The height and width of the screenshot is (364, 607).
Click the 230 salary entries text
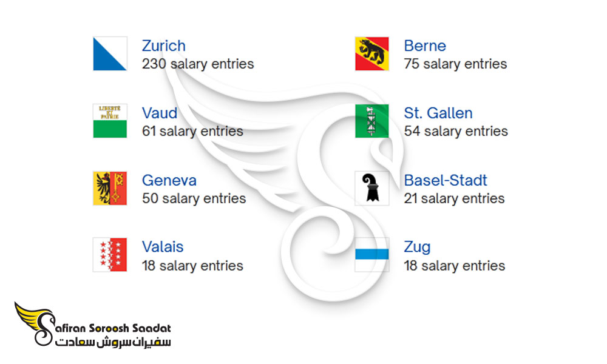point(198,64)
